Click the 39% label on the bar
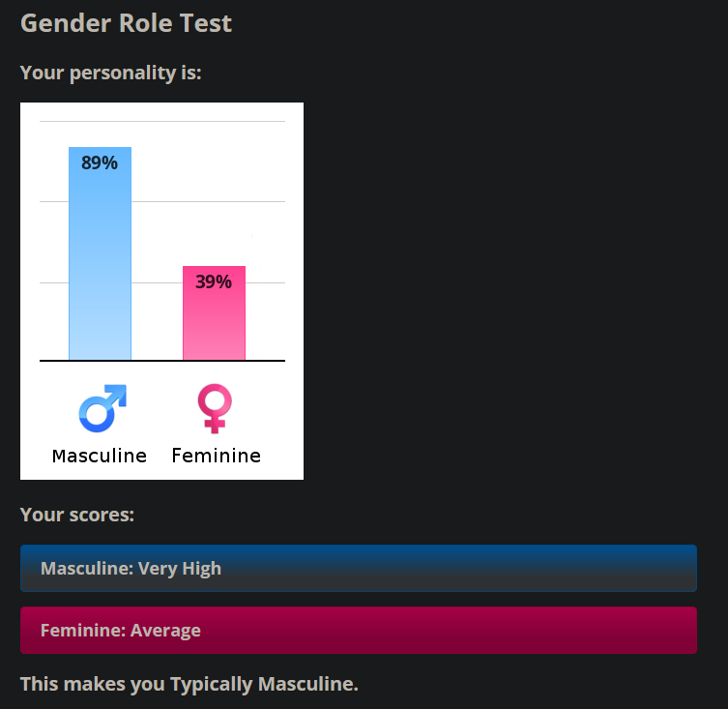 point(214,281)
